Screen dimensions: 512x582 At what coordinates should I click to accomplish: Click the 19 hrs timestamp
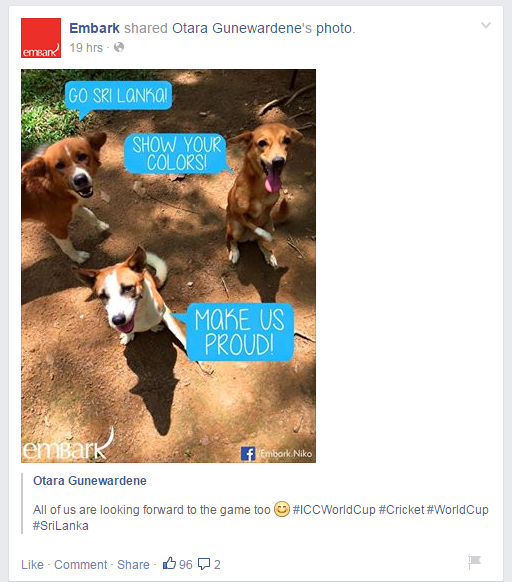(x=86, y=48)
